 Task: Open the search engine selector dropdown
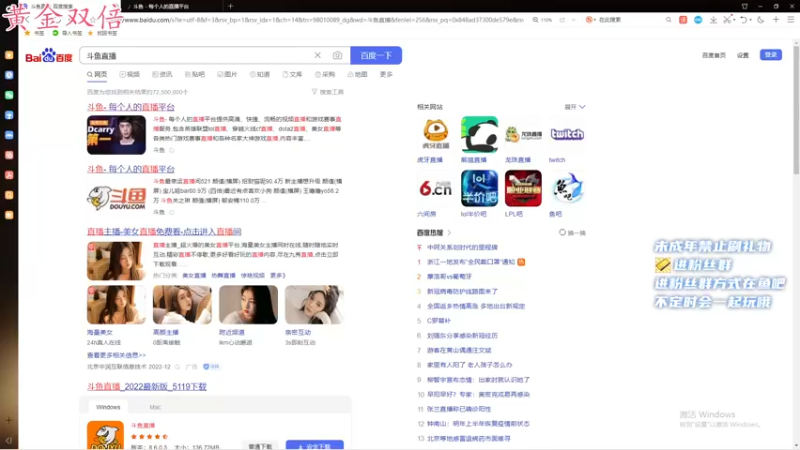coord(590,20)
